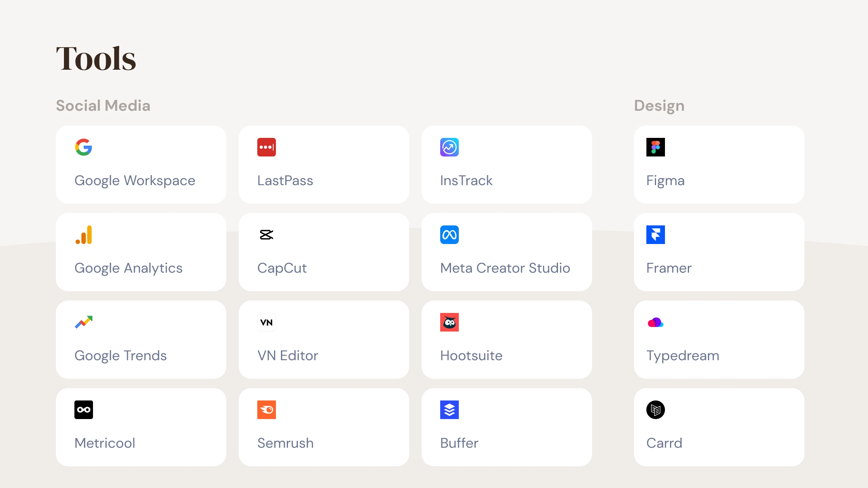Click the red LastPass icon
The height and width of the screenshot is (488, 868).
pyautogui.click(x=267, y=147)
